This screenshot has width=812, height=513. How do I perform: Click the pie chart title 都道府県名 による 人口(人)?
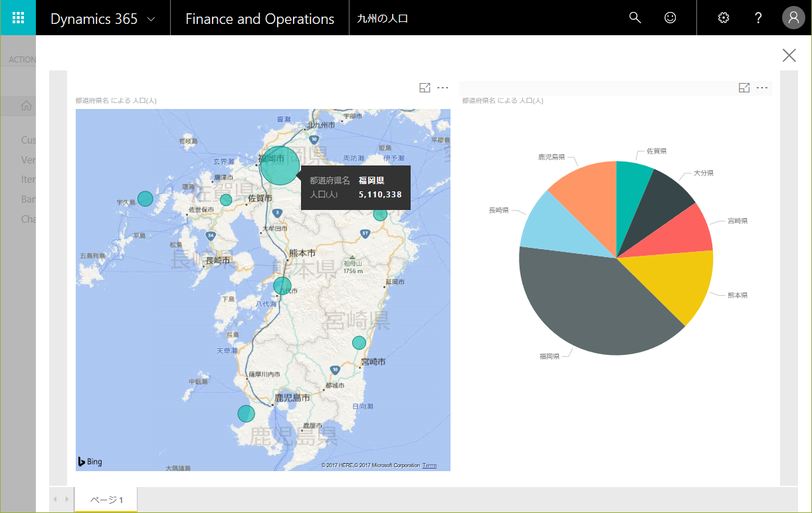click(x=502, y=101)
